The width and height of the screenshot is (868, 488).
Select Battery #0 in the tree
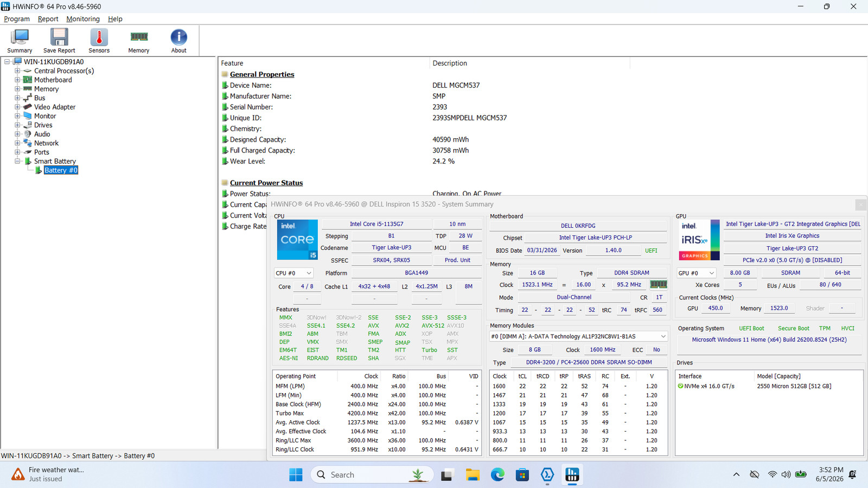pos(61,170)
